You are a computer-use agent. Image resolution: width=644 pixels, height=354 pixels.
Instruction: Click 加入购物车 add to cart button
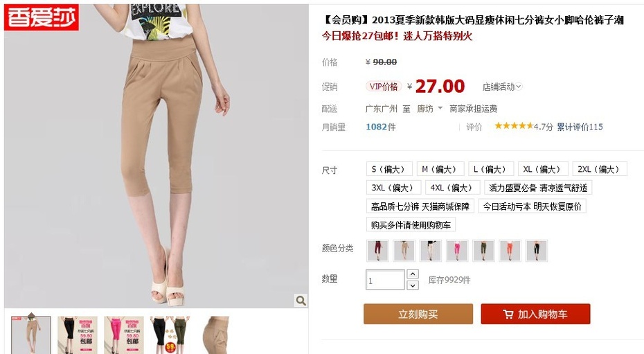(535, 314)
